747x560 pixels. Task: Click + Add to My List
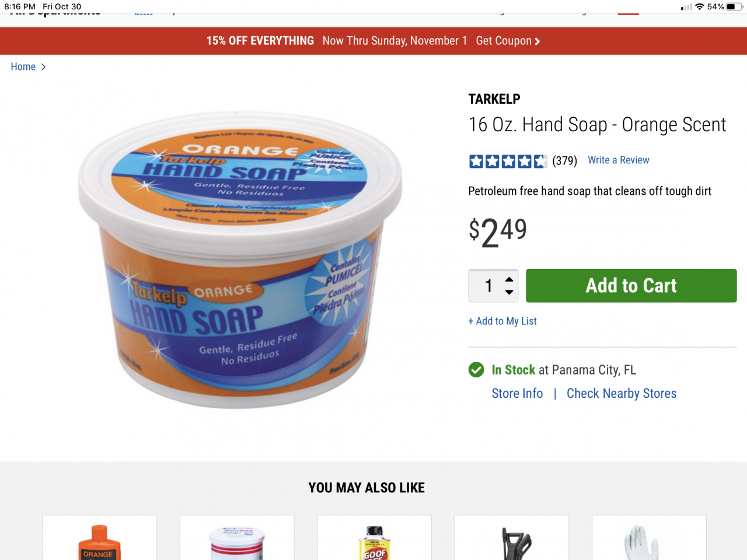click(x=502, y=321)
